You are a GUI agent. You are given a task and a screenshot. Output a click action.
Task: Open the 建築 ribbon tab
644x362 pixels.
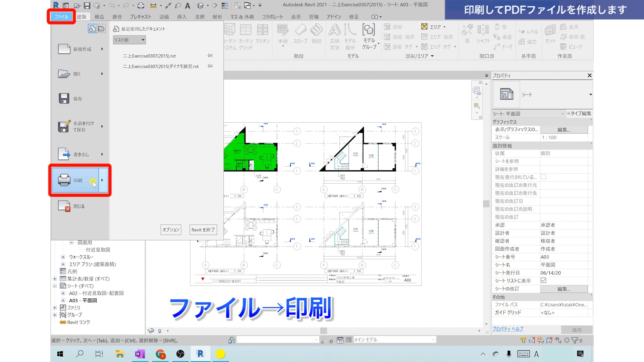point(82,17)
